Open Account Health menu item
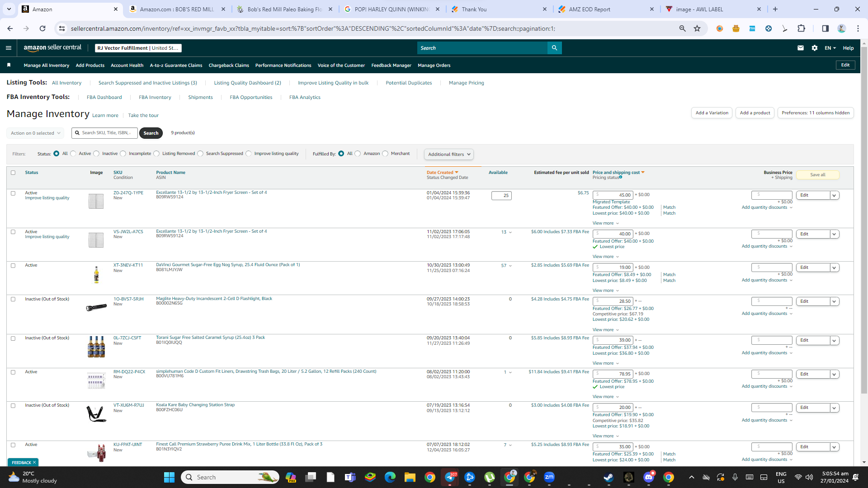 pyautogui.click(x=127, y=66)
